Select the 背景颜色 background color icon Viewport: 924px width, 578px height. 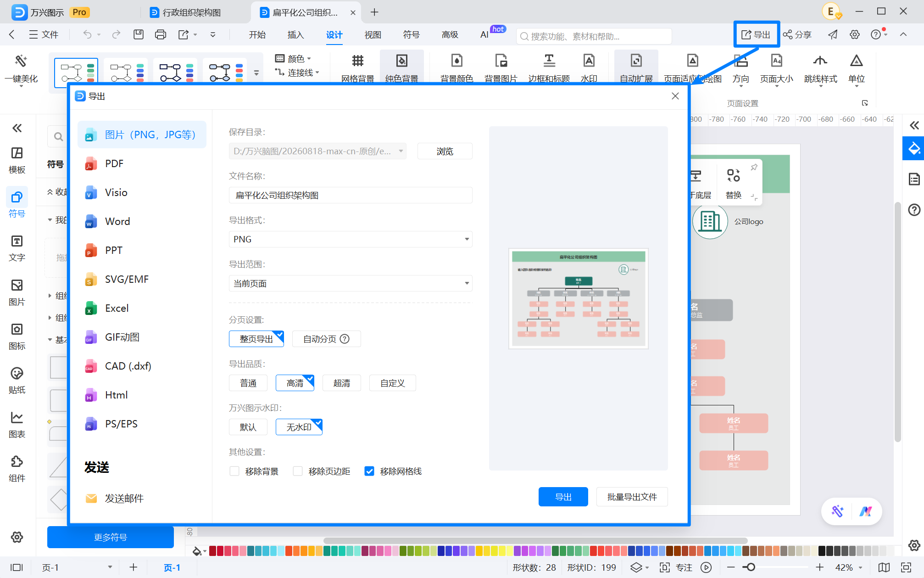click(x=456, y=61)
